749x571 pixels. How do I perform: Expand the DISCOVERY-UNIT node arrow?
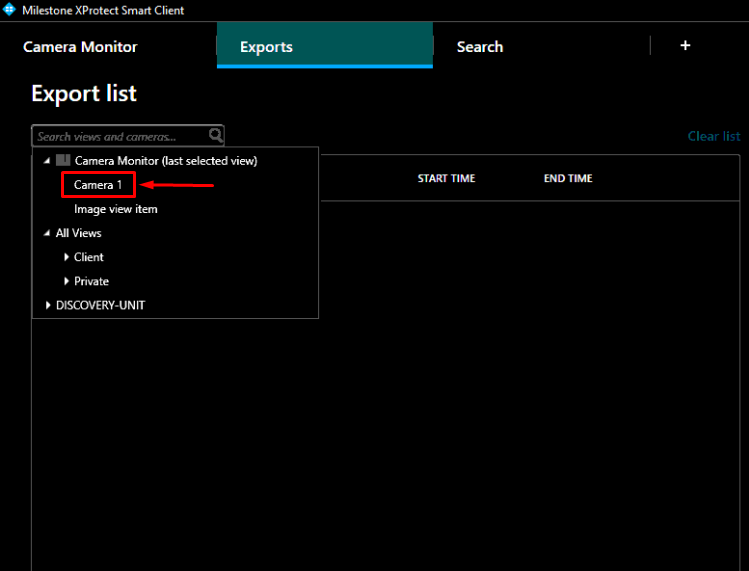point(47,305)
